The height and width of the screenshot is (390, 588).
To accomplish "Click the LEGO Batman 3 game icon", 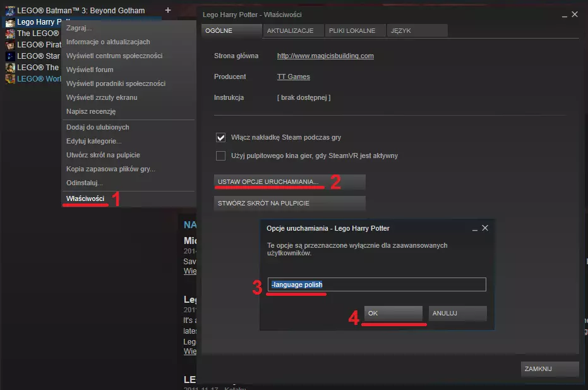I will tap(10, 11).
